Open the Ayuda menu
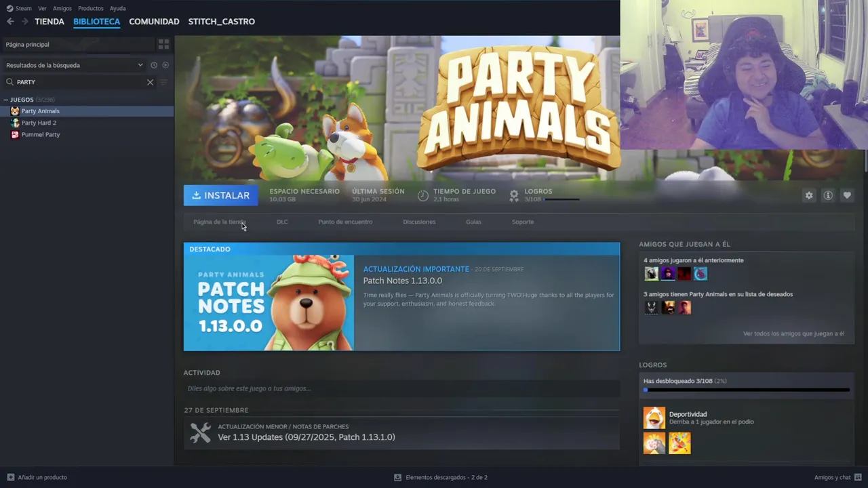Screen dimensions: 868x488 click(x=117, y=8)
